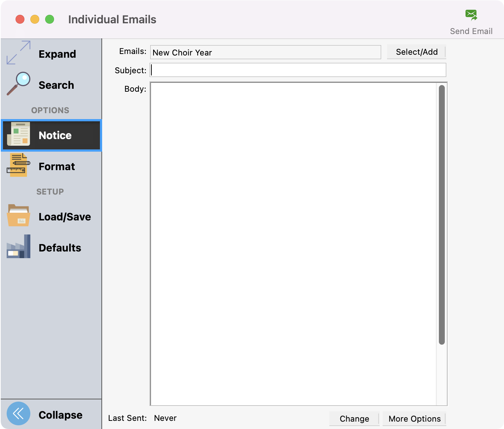This screenshot has width=504, height=429.
Task: Select the Defaults setup entry
Action: pyautogui.click(x=60, y=248)
